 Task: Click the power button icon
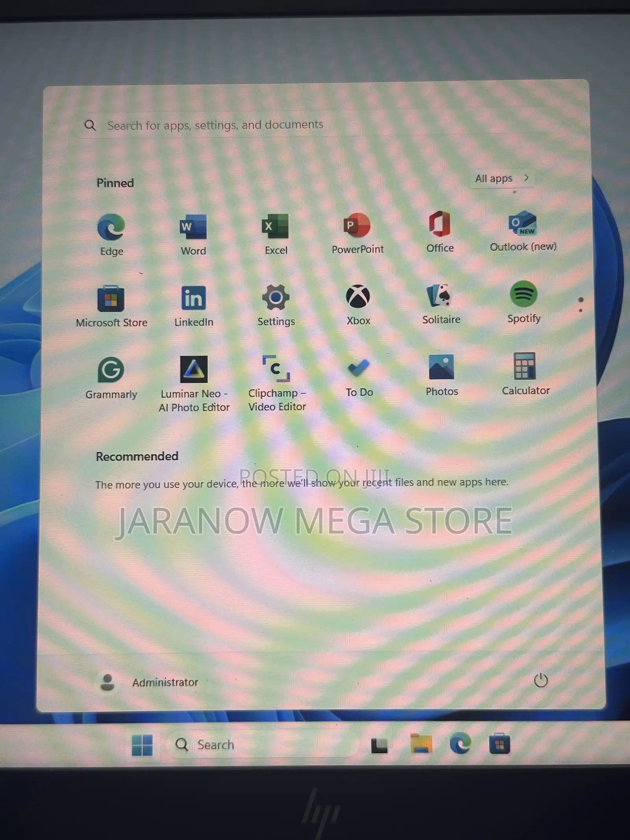(541, 680)
